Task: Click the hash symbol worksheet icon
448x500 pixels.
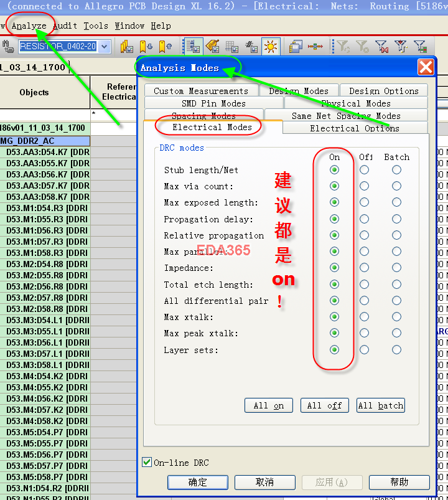Action: tap(251, 47)
